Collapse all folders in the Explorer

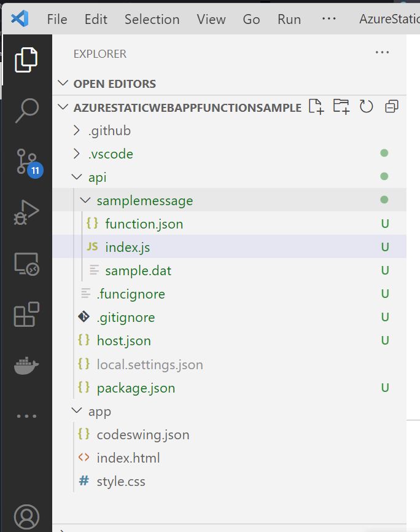(391, 106)
